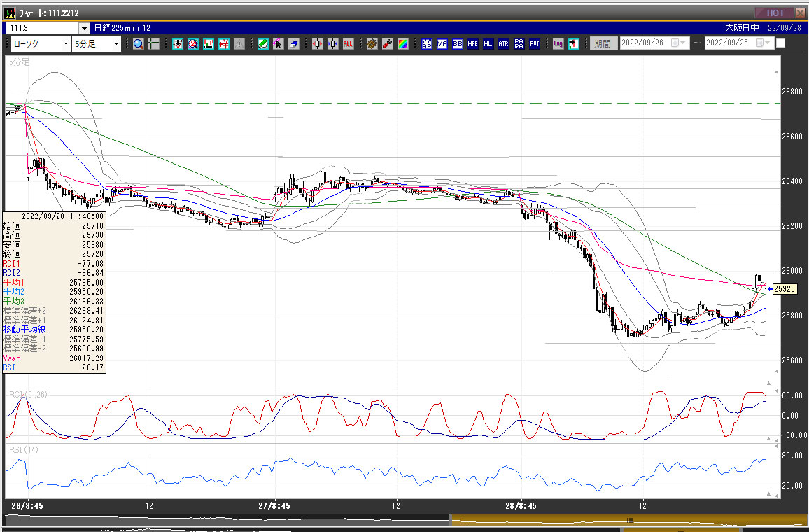Open the red bar chart icon
The height and width of the screenshot is (532, 809).
(209, 44)
